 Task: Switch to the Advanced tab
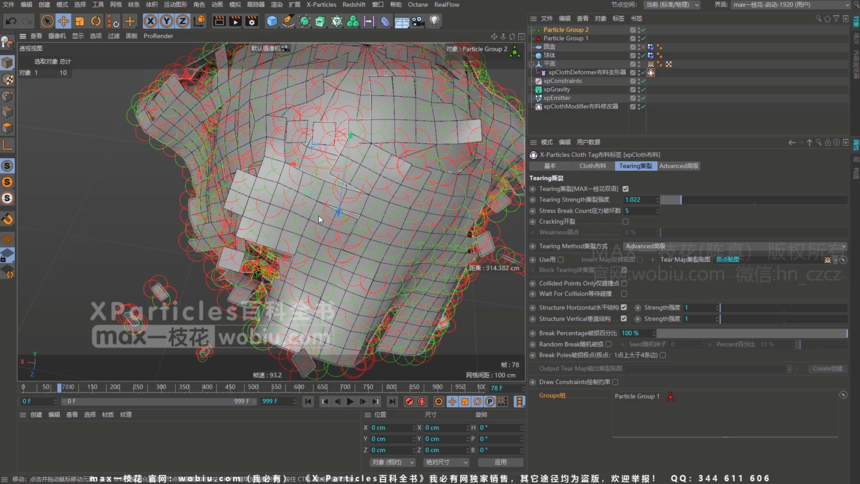click(679, 166)
